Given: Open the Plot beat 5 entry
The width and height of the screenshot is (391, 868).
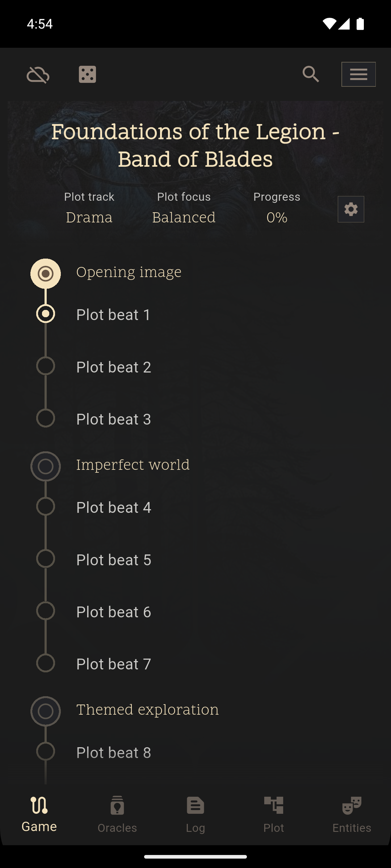Looking at the screenshot, I should pyautogui.click(x=114, y=560).
